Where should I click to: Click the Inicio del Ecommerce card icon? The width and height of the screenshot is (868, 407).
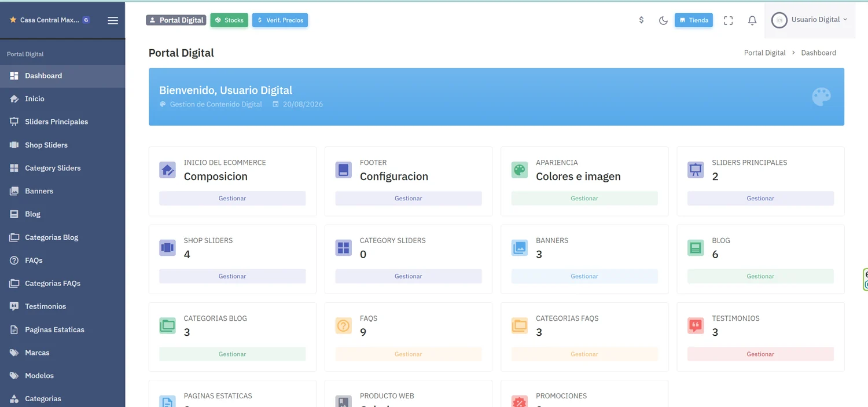167,170
